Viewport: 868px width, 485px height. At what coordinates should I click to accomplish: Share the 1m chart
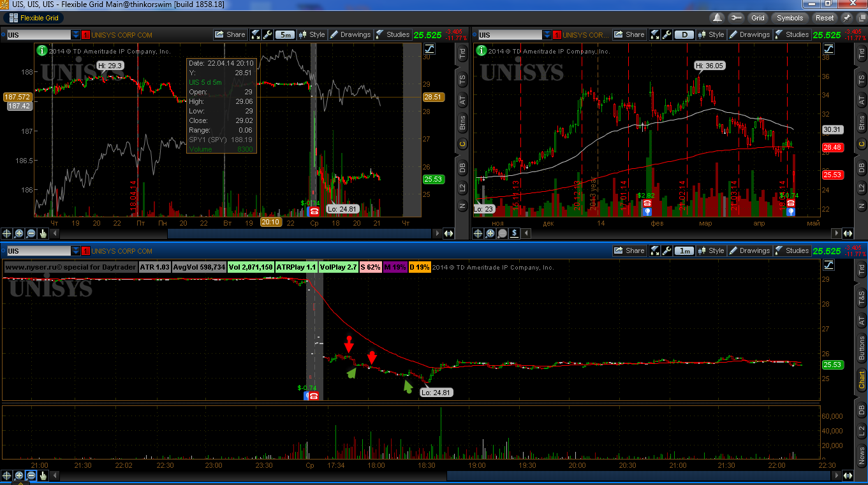[629, 250]
